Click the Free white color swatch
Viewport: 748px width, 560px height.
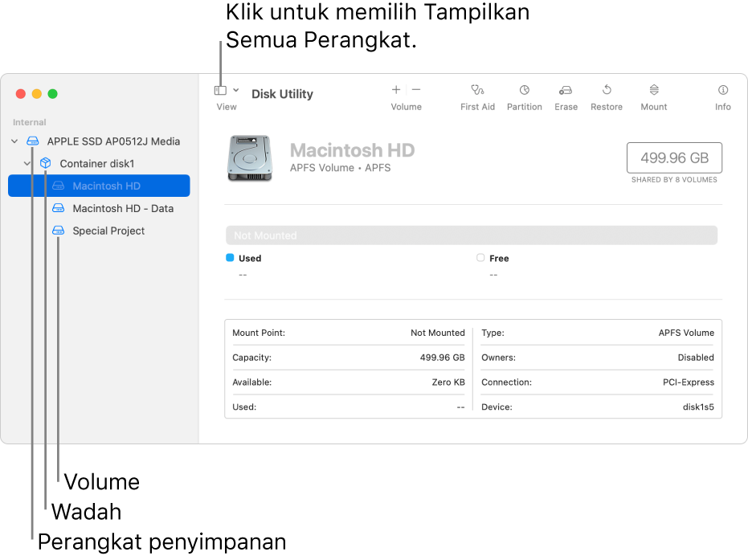coord(480,258)
